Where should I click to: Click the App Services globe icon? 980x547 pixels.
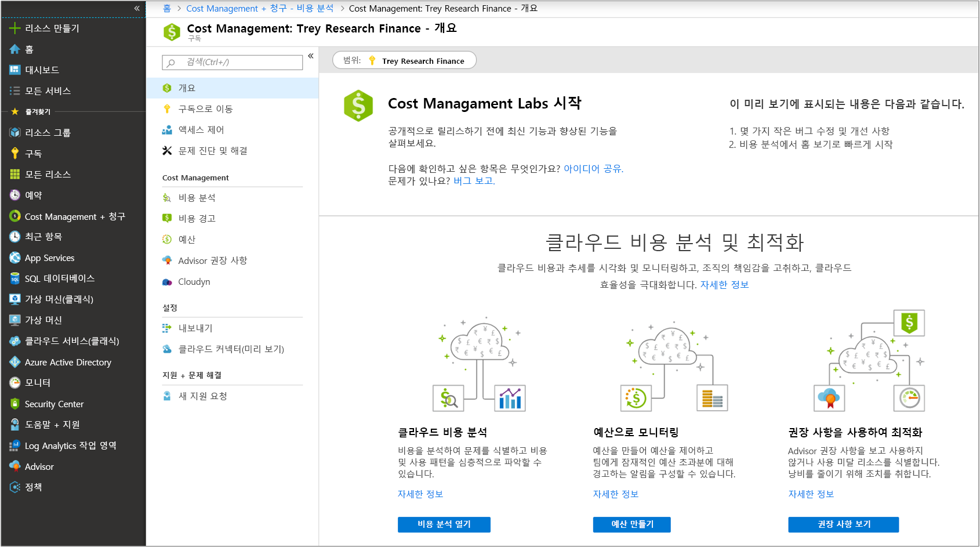tap(14, 258)
